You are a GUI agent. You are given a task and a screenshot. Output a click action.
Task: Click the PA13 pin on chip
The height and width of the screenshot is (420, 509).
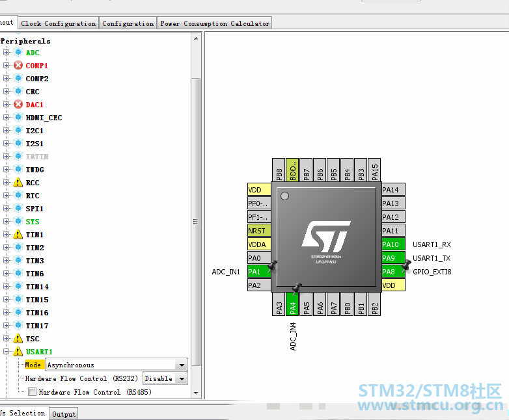point(393,203)
